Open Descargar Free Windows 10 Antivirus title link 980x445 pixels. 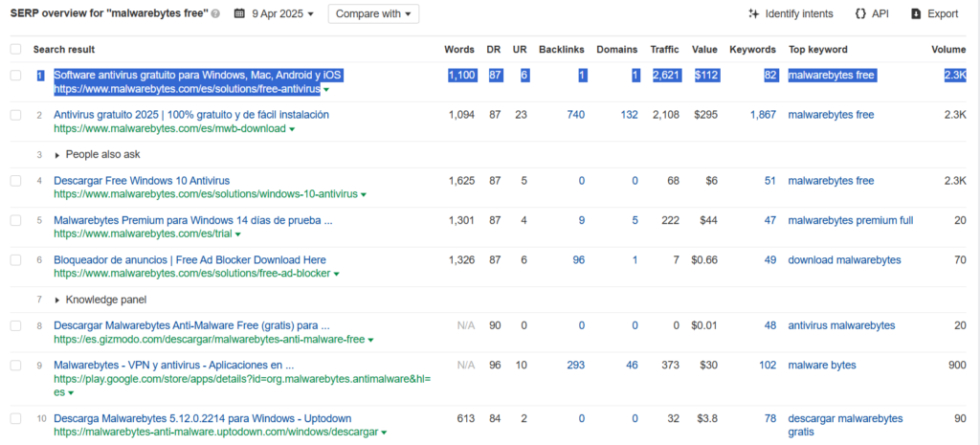tap(142, 181)
